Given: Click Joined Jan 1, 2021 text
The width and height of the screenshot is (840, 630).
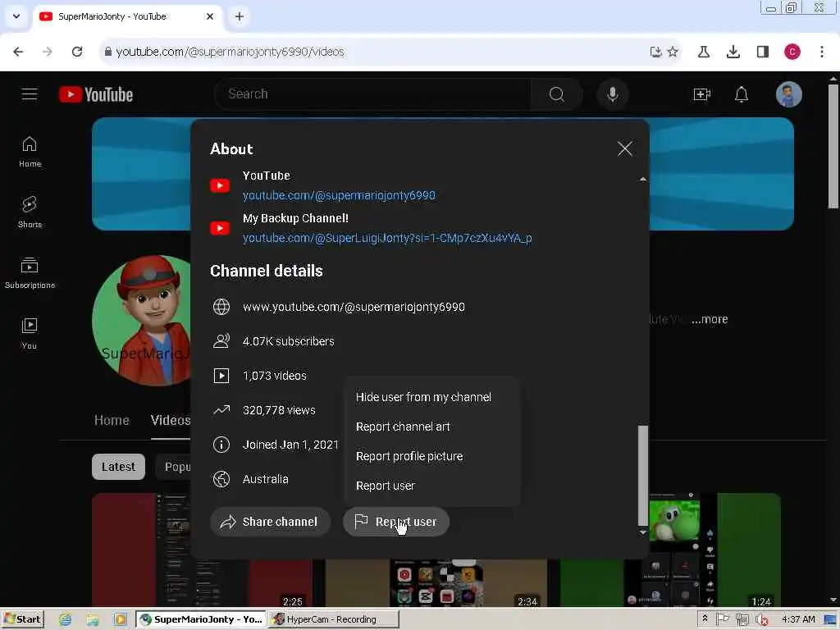Looking at the screenshot, I should coord(290,445).
